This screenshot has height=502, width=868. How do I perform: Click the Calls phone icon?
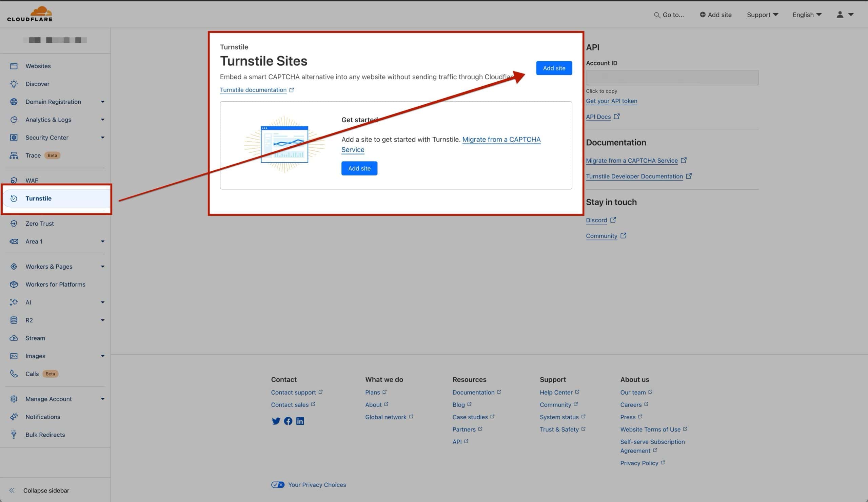point(14,374)
